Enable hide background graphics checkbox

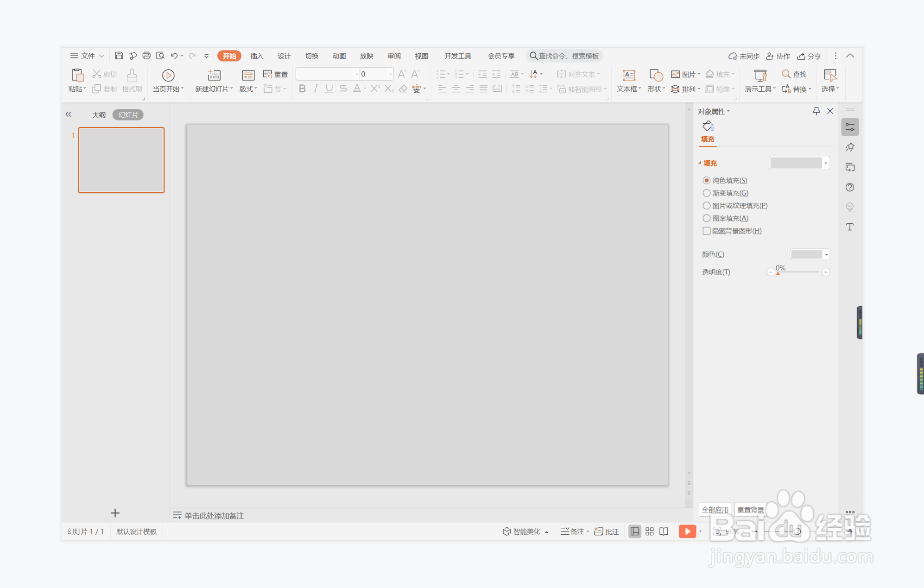coord(707,231)
